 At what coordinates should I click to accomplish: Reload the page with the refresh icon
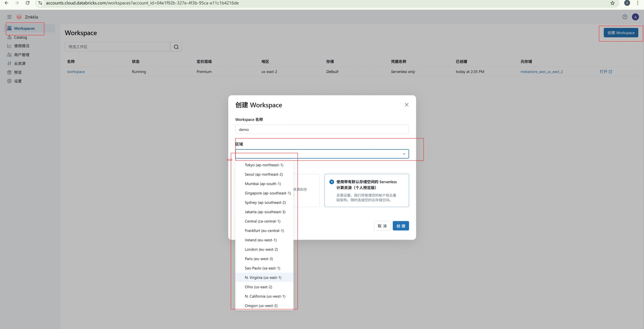(x=28, y=3)
